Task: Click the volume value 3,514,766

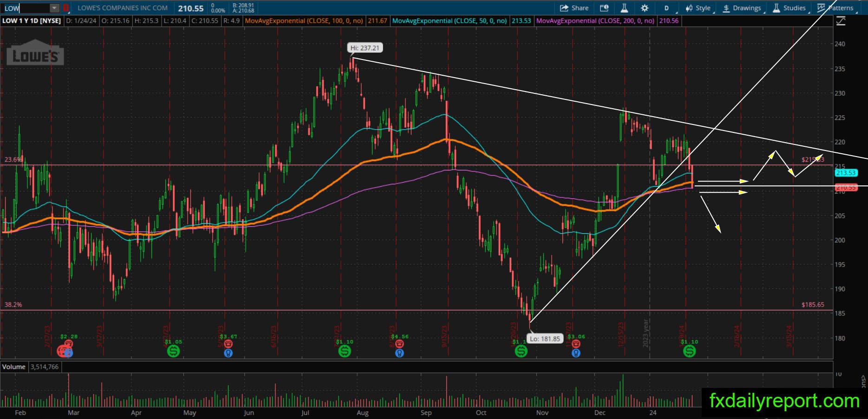Action: pyautogui.click(x=45, y=367)
